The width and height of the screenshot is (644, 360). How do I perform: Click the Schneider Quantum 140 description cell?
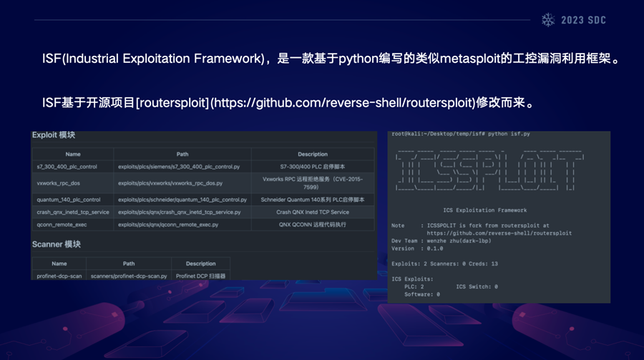(313, 200)
